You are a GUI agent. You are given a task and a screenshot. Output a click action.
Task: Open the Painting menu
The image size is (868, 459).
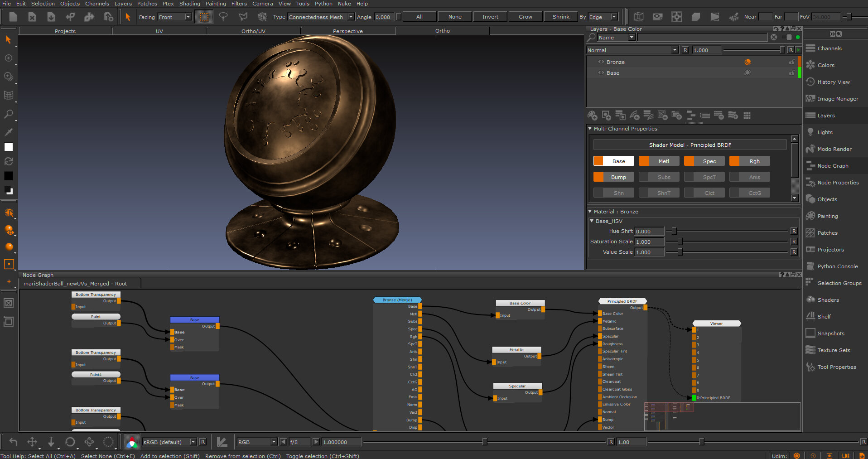(x=216, y=4)
